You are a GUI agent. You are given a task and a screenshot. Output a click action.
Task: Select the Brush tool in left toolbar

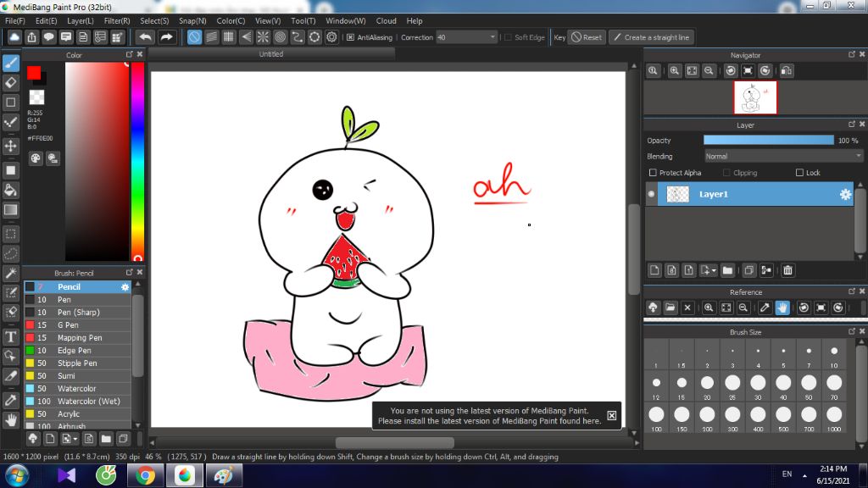click(x=10, y=63)
